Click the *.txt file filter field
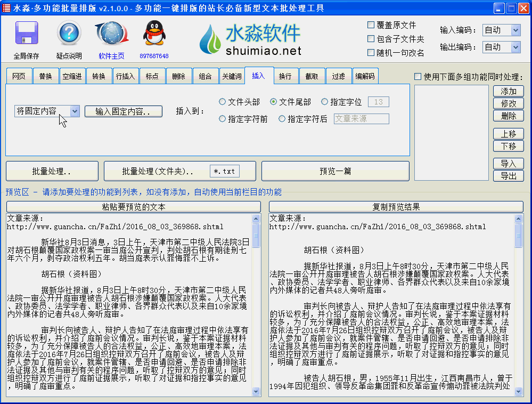 click(x=225, y=171)
